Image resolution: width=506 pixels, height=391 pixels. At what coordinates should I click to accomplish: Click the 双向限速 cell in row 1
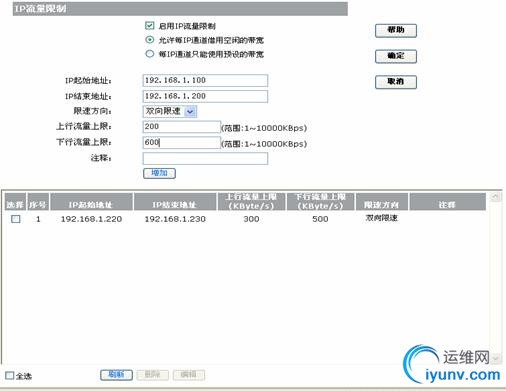tap(381, 218)
